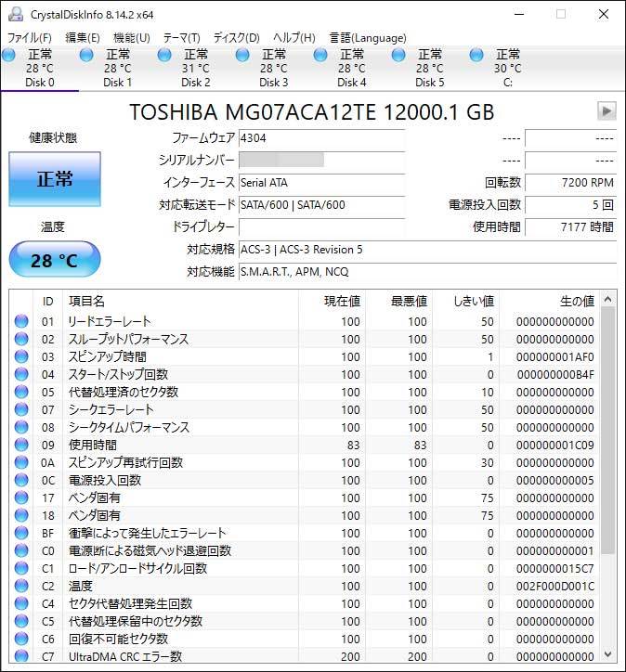
Task: Click the status icon for ID C1 row
Action: coord(21,568)
